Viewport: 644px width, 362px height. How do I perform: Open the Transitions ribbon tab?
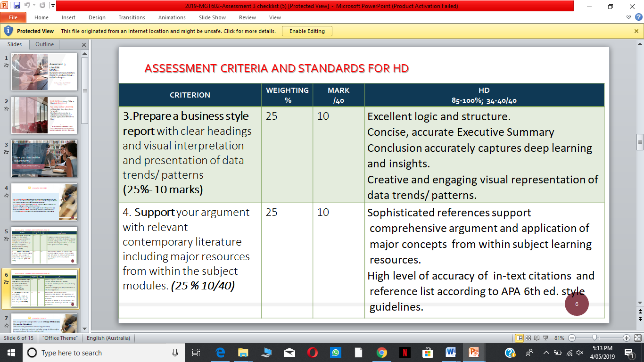point(132,17)
